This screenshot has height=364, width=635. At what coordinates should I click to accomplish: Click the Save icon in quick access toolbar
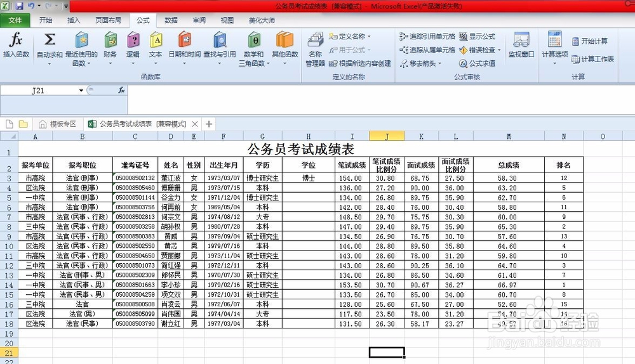[19, 6]
